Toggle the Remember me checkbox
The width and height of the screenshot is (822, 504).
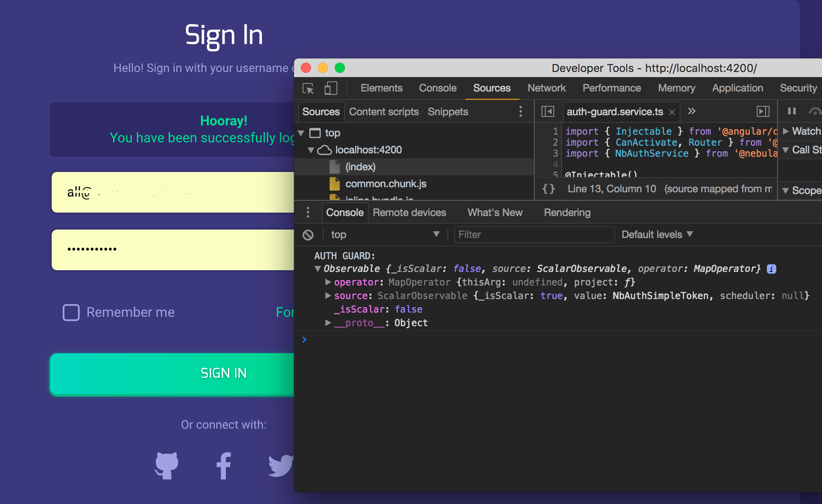[x=71, y=313]
